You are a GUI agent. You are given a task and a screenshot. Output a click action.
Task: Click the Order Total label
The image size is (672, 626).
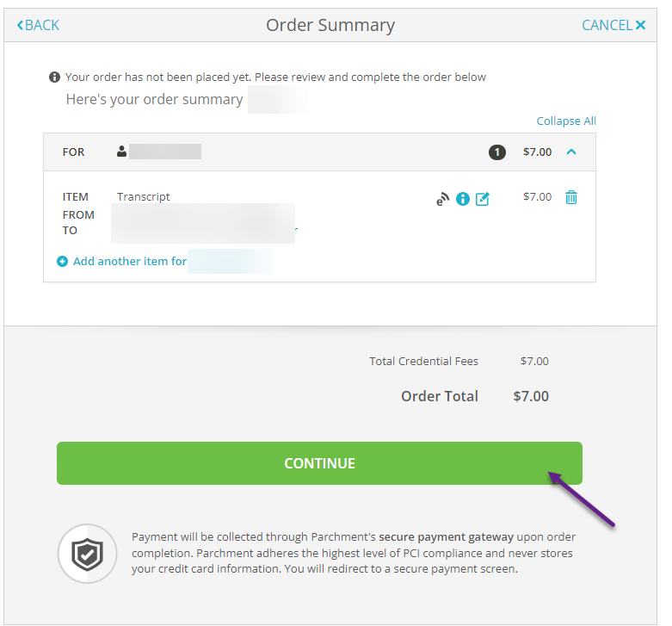pyautogui.click(x=440, y=396)
